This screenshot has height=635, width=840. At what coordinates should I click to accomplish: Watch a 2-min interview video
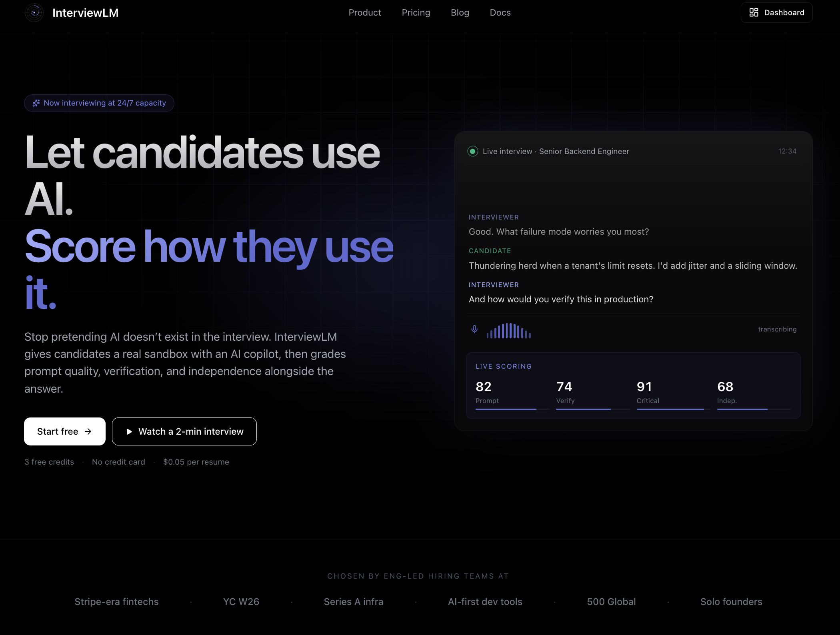pyautogui.click(x=184, y=431)
